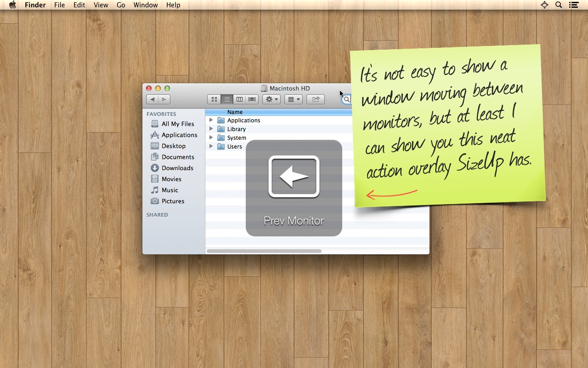Open Spotlight search in menu bar

click(x=559, y=5)
